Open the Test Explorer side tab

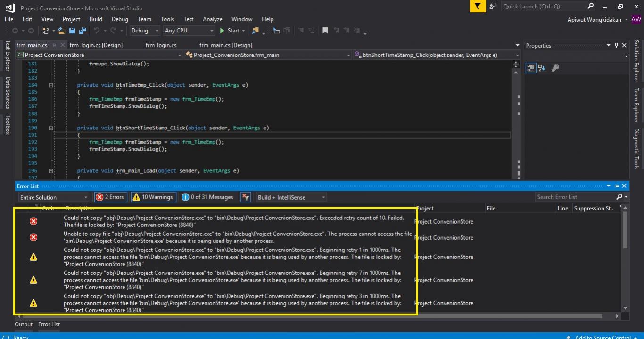(x=8, y=56)
